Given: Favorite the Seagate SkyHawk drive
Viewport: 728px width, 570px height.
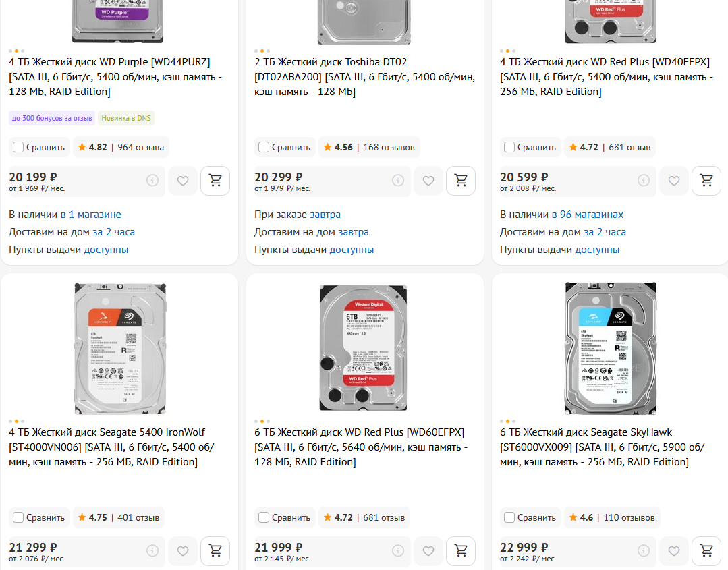Looking at the screenshot, I should click(674, 551).
